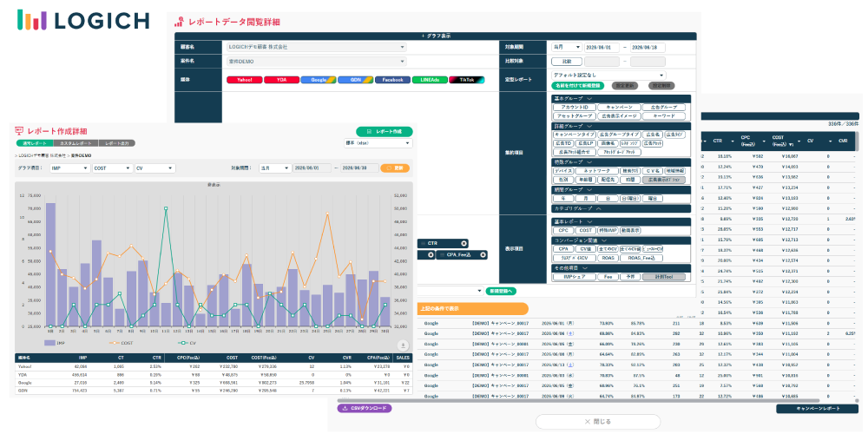Viewport: 868px width, 434px height.
Task: Expand the カテゴリグループ section
Action: click(621, 208)
